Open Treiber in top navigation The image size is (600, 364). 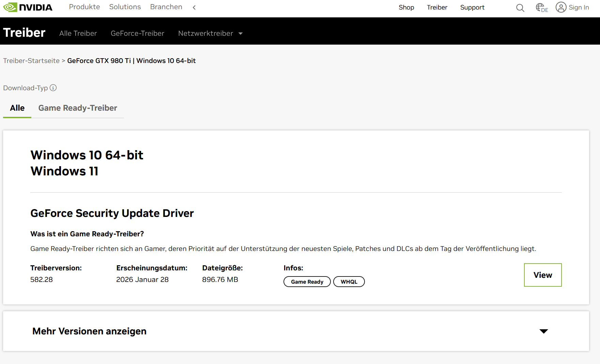pyautogui.click(x=437, y=7)
